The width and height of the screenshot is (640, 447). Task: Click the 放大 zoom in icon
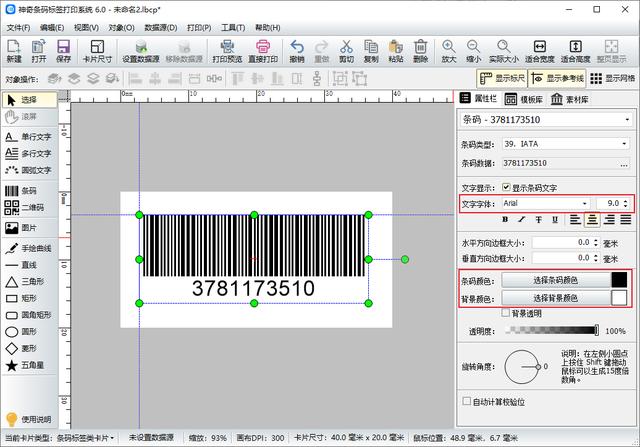(x=448, y=51)
